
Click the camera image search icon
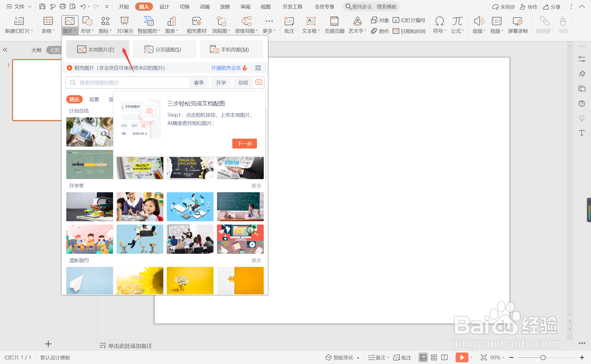[x=259, y=82]
